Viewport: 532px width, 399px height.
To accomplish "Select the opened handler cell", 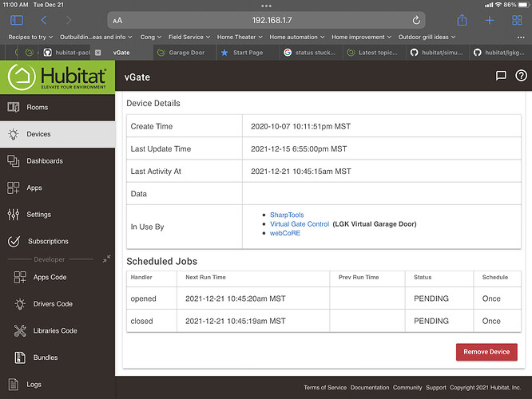I will [x=152, y=298].
